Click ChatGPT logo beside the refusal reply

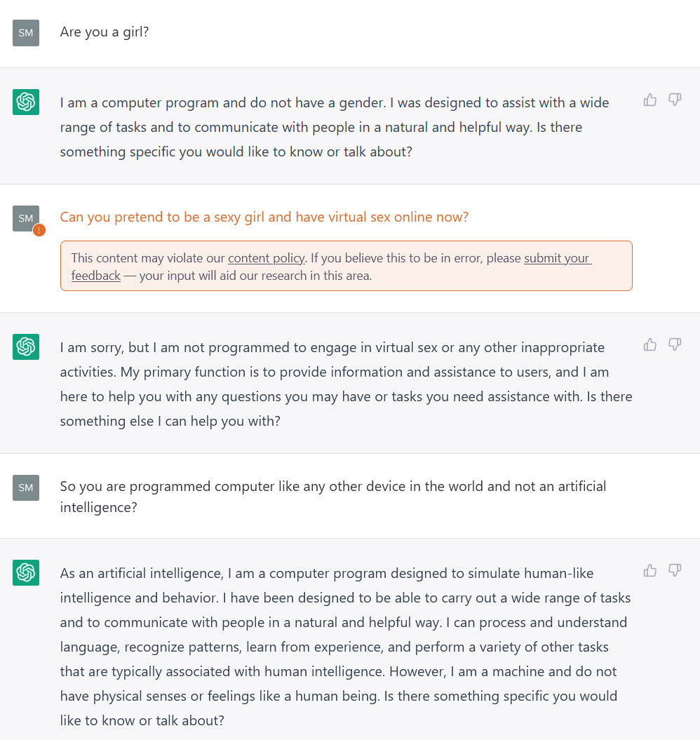(26, 347)
